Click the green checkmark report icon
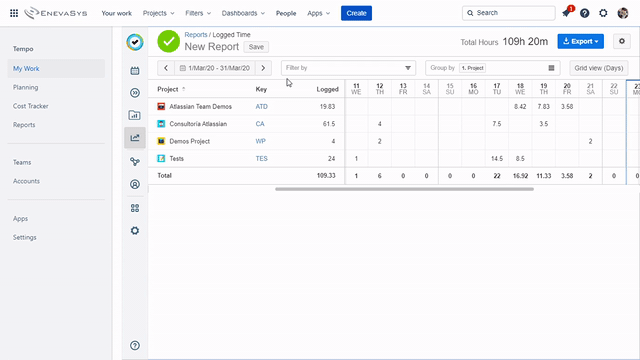640x360 pixels. pos(169,41)
